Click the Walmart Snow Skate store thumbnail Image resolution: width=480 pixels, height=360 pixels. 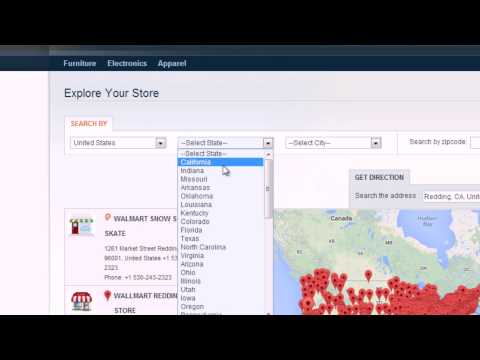(81, 226)
